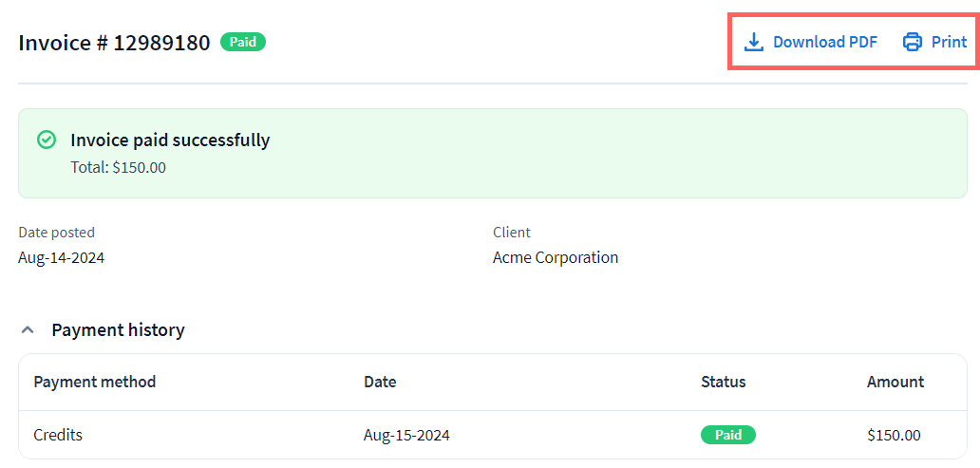Click the Amount column header
The width and height of the screenshot is (980, 468).
tap(895, 382)
